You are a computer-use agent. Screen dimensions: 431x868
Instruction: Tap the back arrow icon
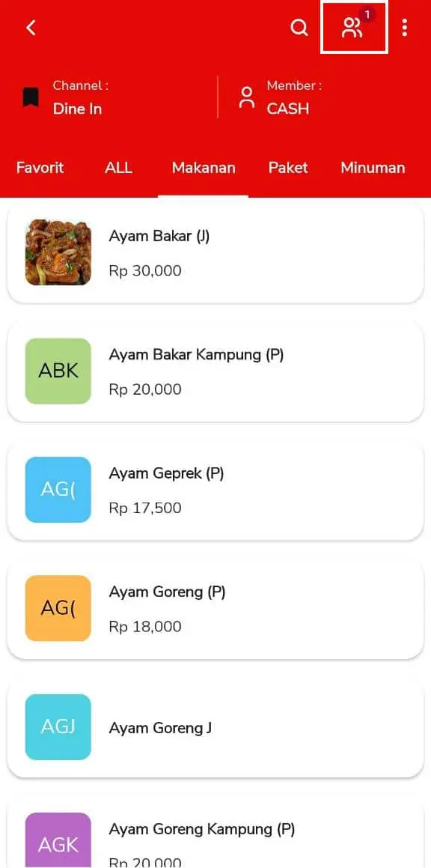(x=31, y=28)
